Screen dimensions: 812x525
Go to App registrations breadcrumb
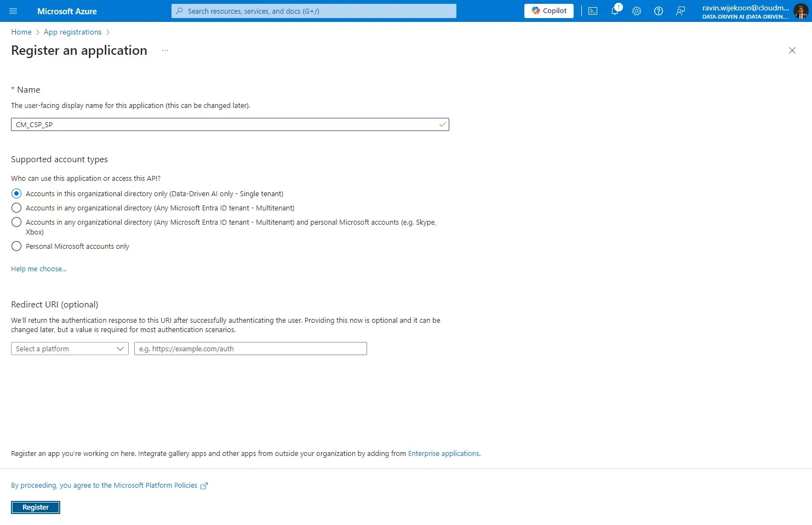point(73,32)
